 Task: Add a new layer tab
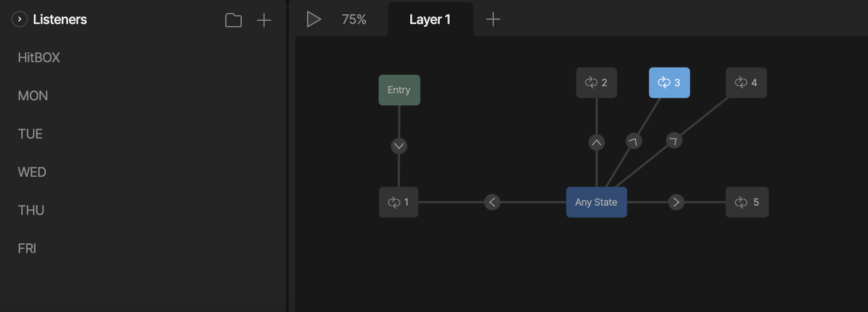pos(493,20)
